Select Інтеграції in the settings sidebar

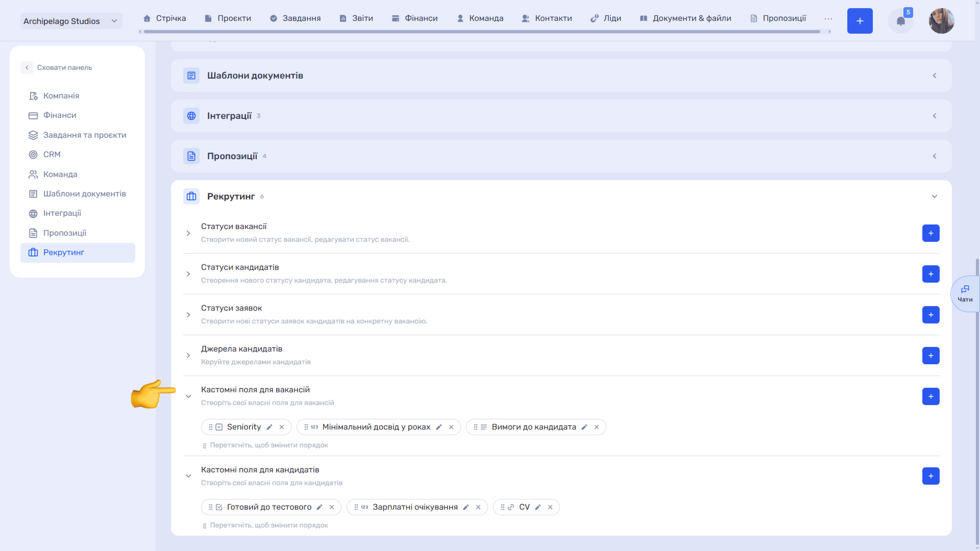78,213
